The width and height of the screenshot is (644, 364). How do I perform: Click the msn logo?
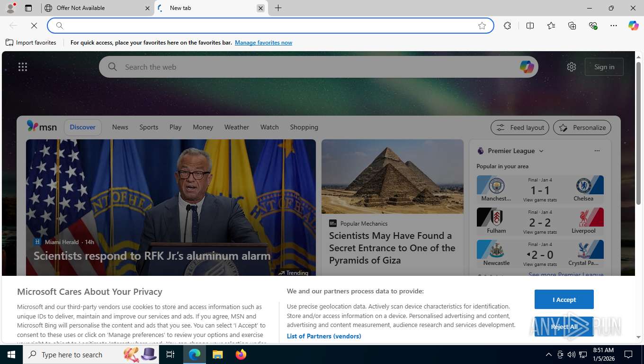tap(42, 127)
